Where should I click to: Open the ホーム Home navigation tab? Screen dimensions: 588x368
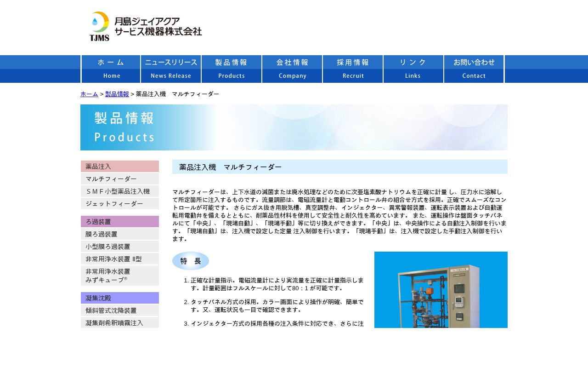coord(111,69)
